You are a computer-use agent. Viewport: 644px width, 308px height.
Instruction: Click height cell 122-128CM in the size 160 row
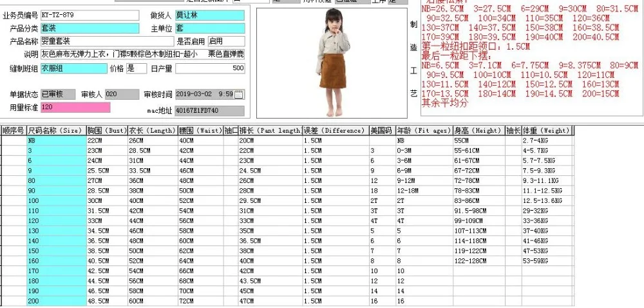click(x=479, y=261)
